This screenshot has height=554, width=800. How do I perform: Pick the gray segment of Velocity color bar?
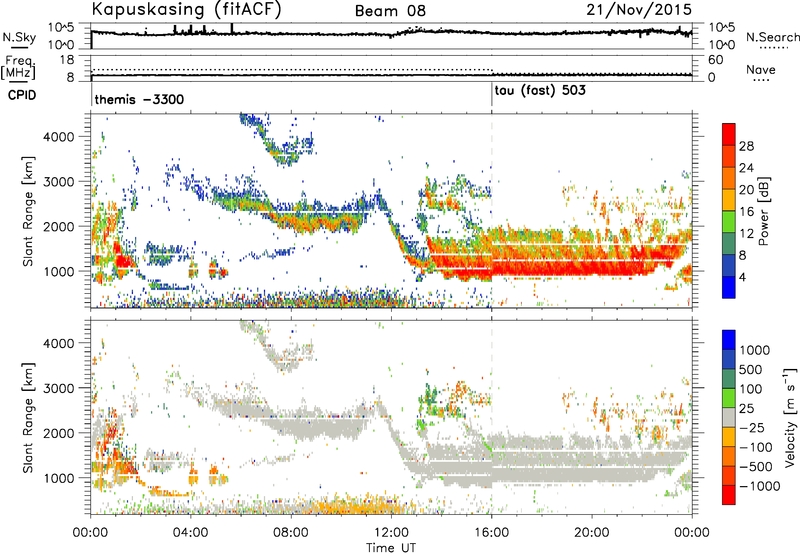[729, 417]
